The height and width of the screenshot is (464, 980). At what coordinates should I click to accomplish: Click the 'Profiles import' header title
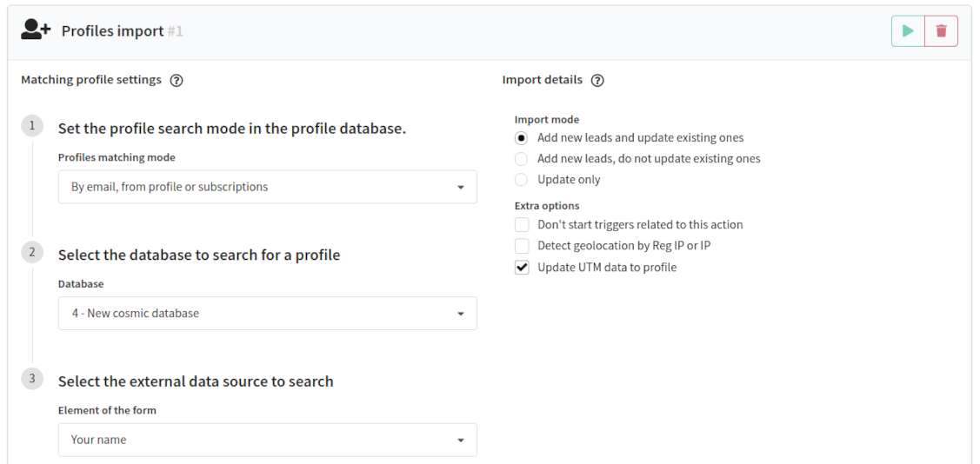(112, 31)
